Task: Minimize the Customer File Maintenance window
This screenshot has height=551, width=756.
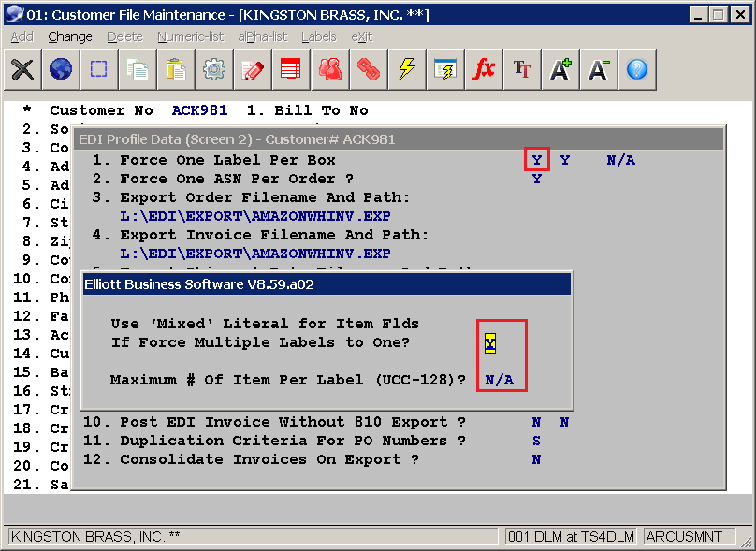Action: [x=698, y=14]
